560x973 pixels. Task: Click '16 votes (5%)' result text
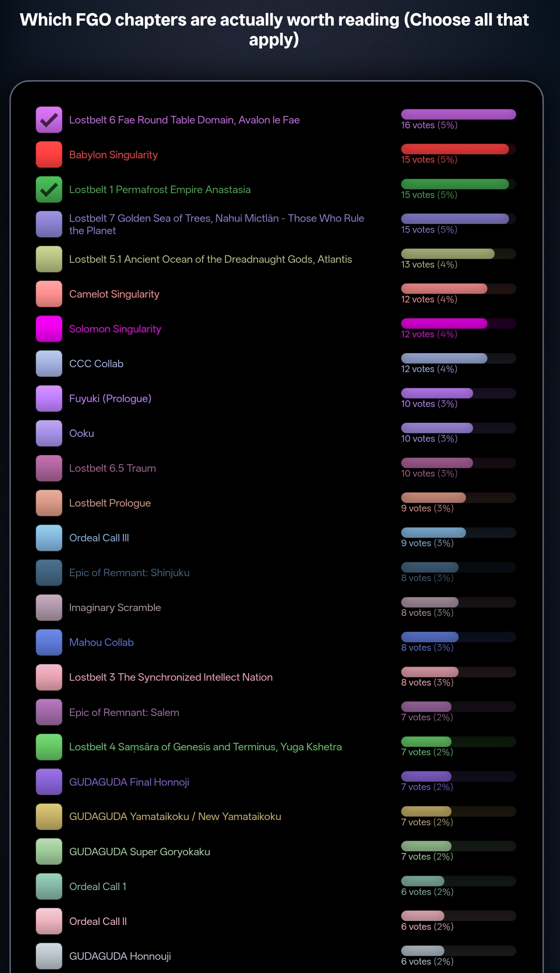[x=429, y=125]
